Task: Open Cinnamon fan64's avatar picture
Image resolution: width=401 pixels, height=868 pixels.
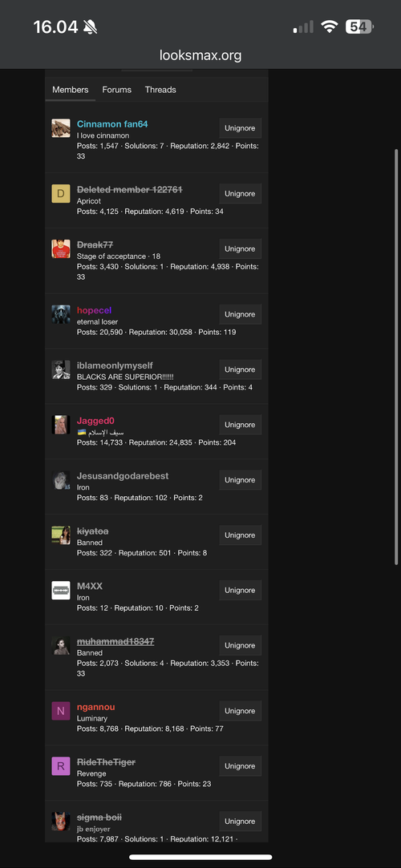Action: 61,128
